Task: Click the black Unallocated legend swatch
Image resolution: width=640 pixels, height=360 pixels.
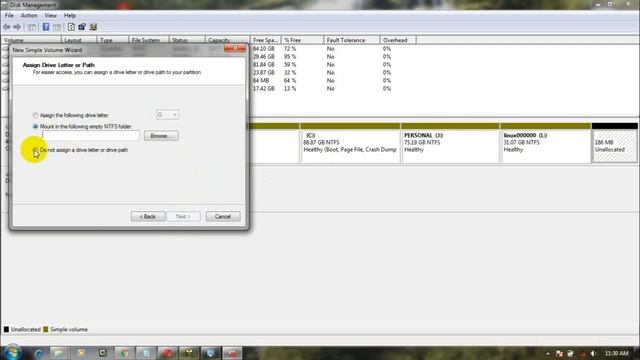Action: coord(6,329)
